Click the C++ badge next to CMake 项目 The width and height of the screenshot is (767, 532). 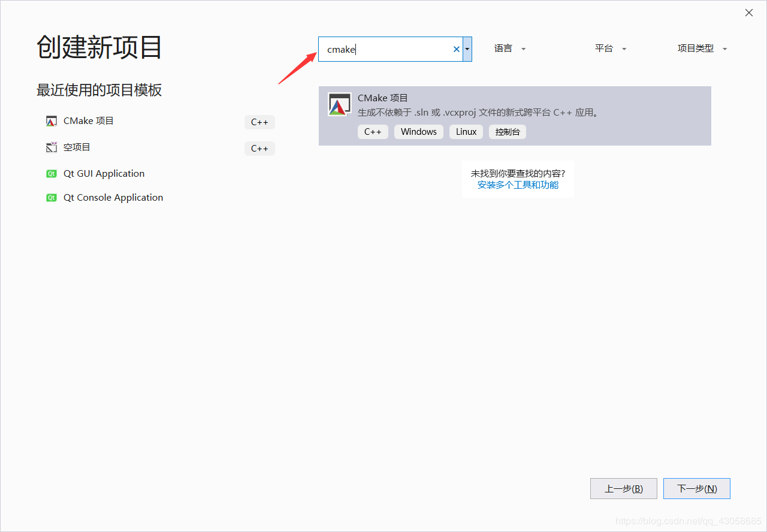259,122
